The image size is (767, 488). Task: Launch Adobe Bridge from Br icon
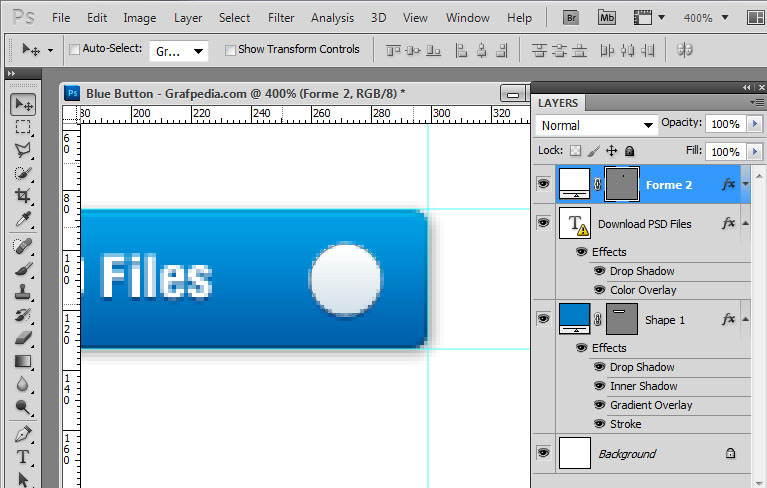coord(571,18)
